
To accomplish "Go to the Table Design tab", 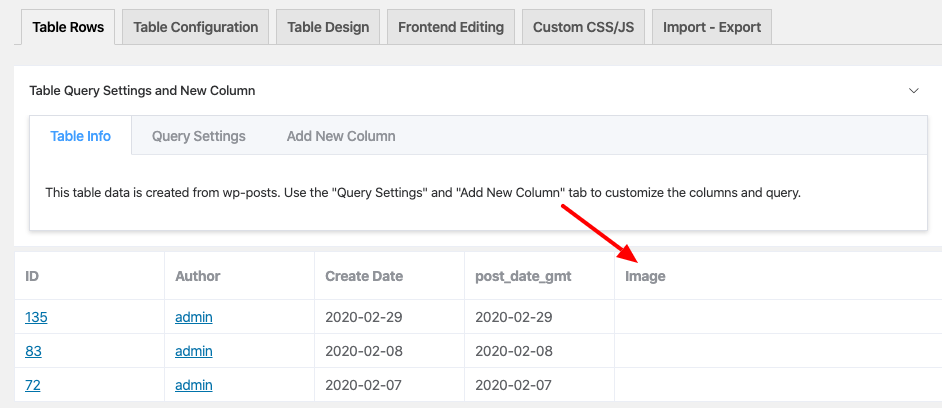I will [x=328, y=27].
